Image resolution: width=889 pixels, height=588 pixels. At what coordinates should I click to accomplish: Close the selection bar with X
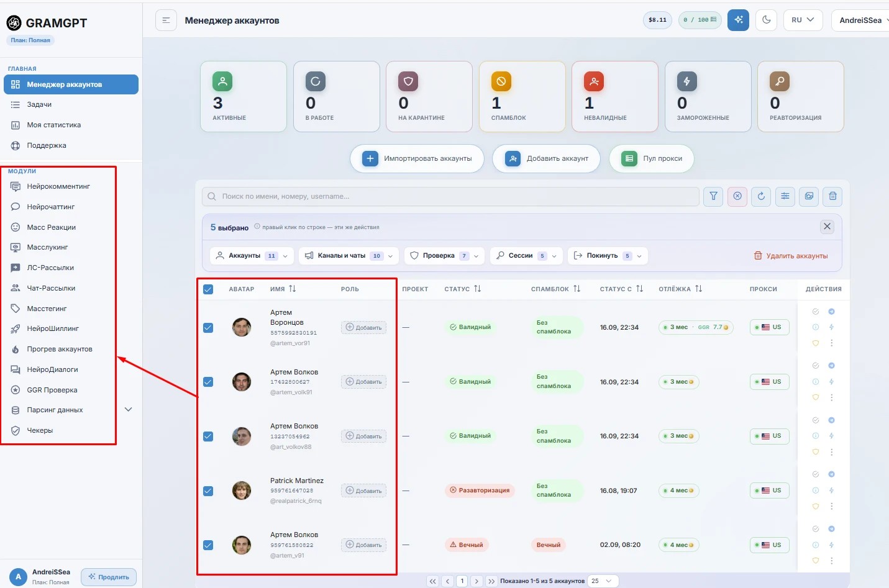click(x=827, y=227)
